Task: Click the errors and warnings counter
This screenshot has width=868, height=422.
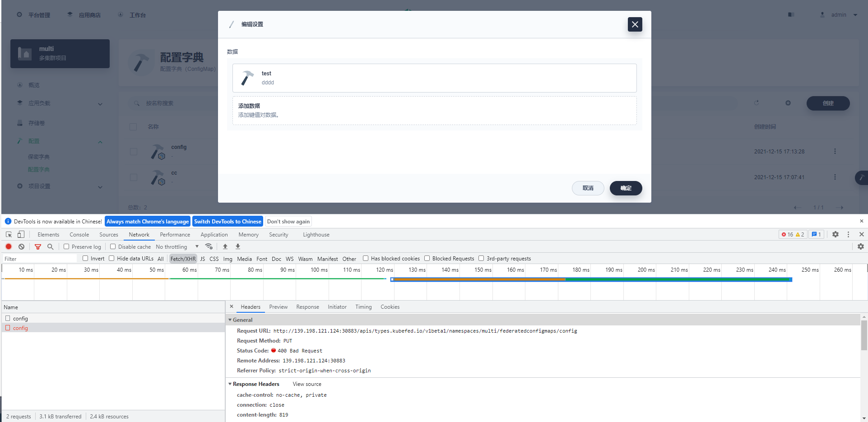Action: (793, 234)
